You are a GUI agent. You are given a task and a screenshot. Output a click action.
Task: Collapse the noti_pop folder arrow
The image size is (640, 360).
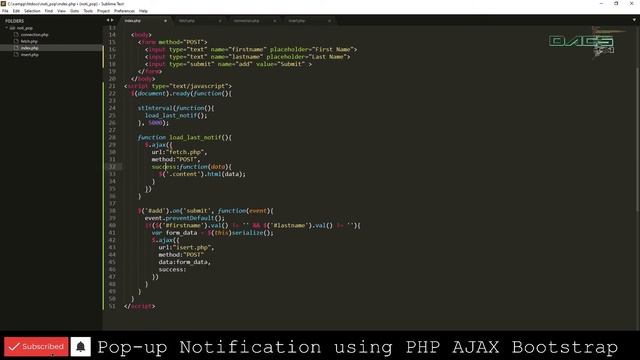(x=7, y=28)
